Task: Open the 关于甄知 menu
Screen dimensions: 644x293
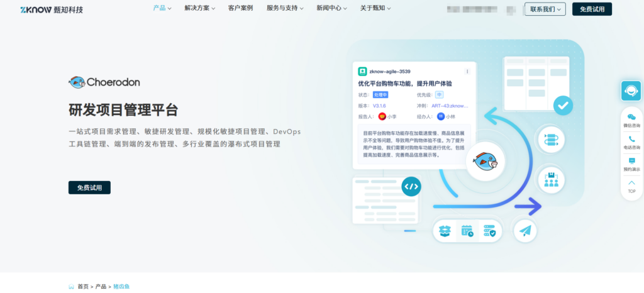Action: tap(375, 8)
